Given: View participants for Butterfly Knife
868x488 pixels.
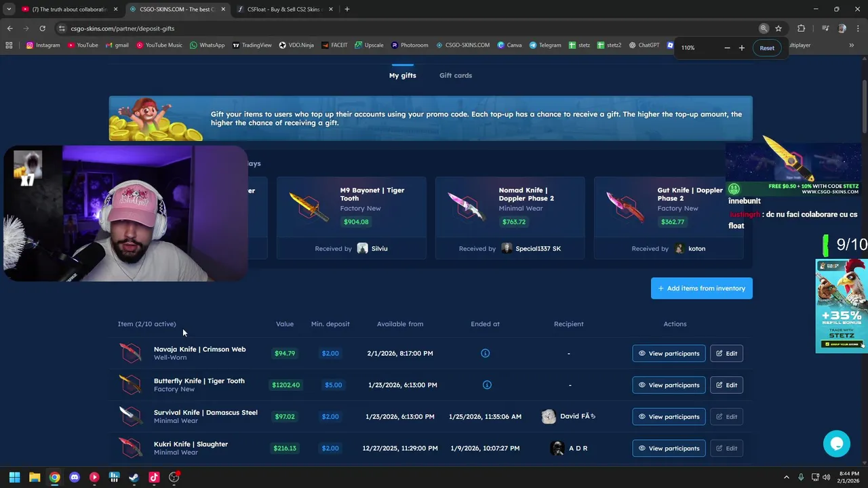Looking at the screenshot, I should tap(669, 385).
